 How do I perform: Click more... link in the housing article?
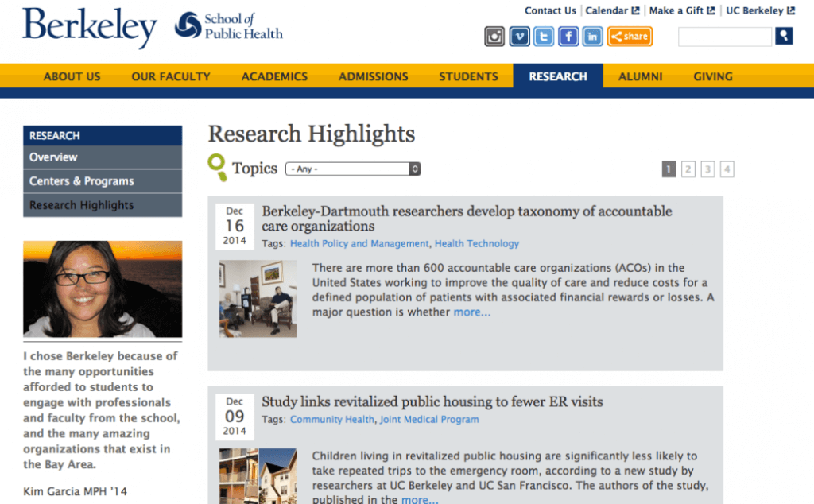(420, 499)
